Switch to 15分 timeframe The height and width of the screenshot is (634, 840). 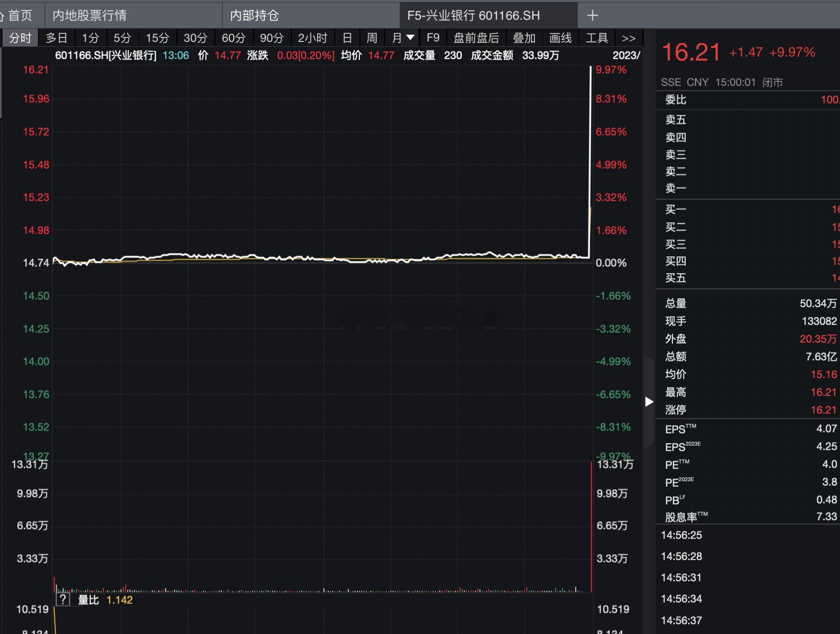tap(157, 38)
